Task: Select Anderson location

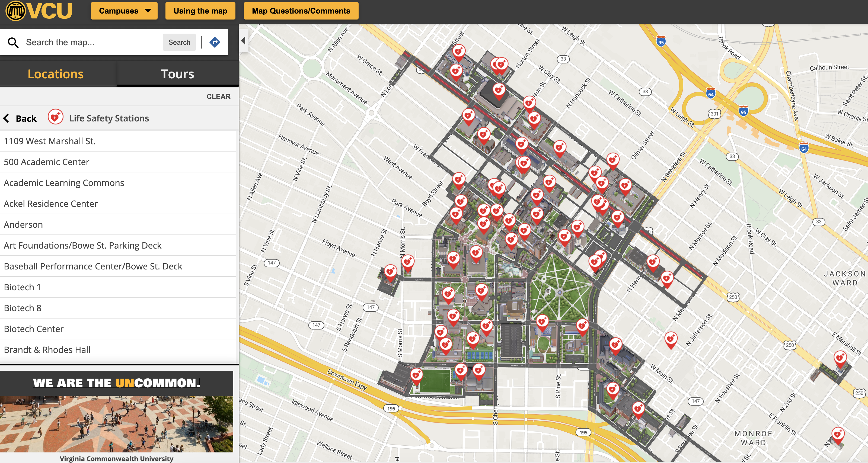Action: 118,225
